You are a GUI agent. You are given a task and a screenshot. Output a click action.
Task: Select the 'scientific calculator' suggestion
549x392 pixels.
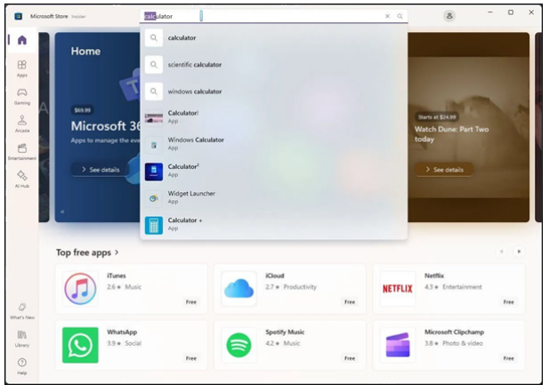pos(274,65)
